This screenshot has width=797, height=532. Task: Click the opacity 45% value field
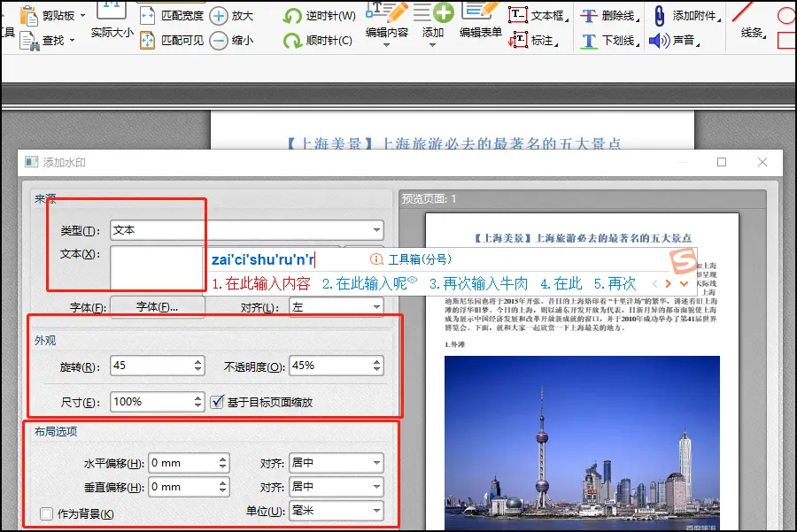click(330, 366)
